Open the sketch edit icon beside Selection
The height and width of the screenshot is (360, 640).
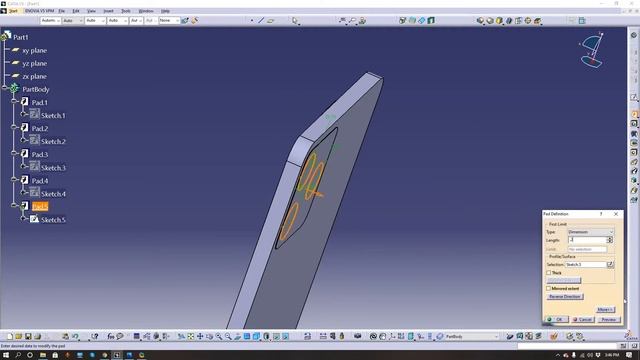[610, 264]
